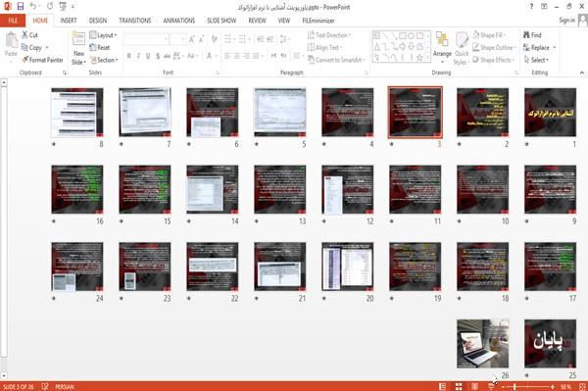
Task: Toggle text Shadow formatting
Action: coord(158,56)
